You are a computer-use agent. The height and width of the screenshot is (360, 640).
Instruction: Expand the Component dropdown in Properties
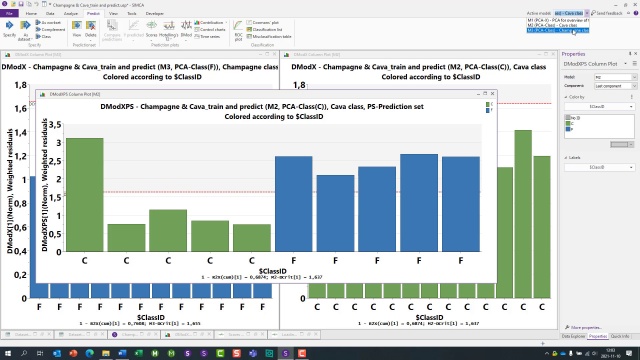(x=616, y=86)
